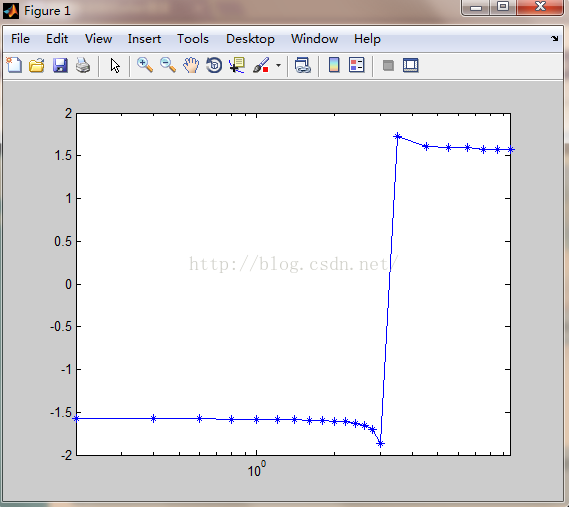Close the Figure 1 window
The height and width of the screenshot is (507, 569).
(x=540, y=7)
